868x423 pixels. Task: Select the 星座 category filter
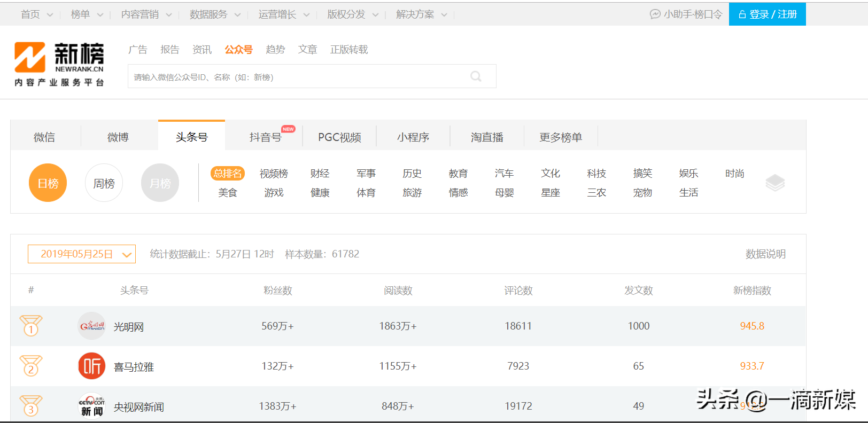click(x=551, y=192)
